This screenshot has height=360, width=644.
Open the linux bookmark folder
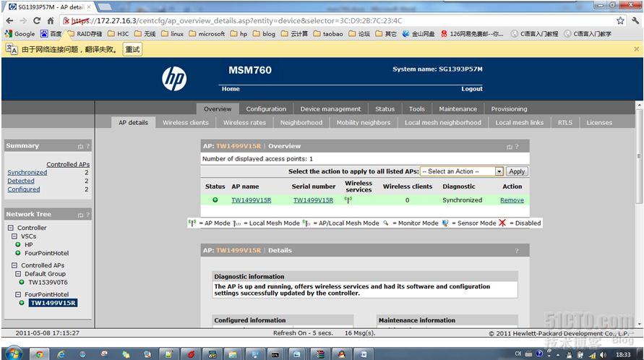point(173,34)
